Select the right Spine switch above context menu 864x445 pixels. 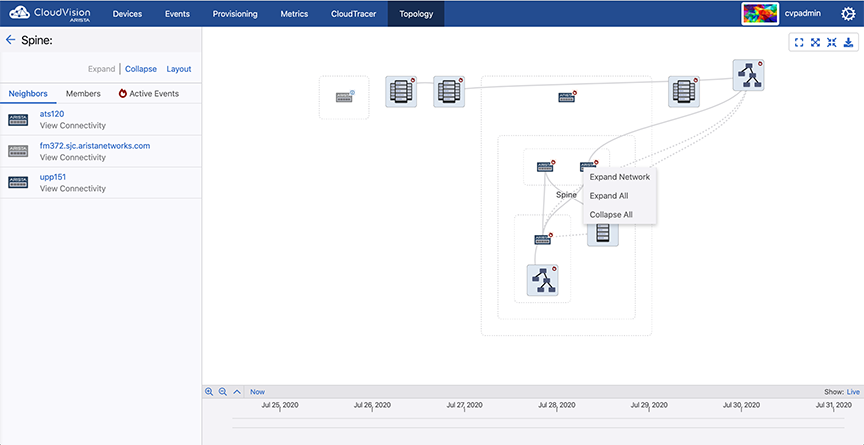point(588,166)
